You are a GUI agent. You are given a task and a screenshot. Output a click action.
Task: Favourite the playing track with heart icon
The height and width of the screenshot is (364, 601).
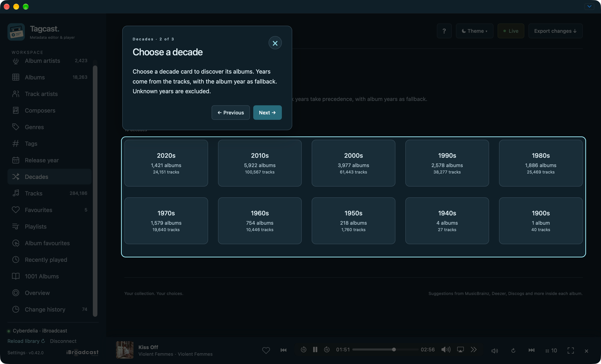(266, 350)
